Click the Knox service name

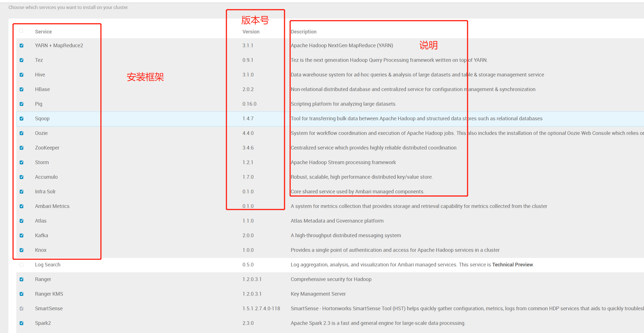pos(41,250)
